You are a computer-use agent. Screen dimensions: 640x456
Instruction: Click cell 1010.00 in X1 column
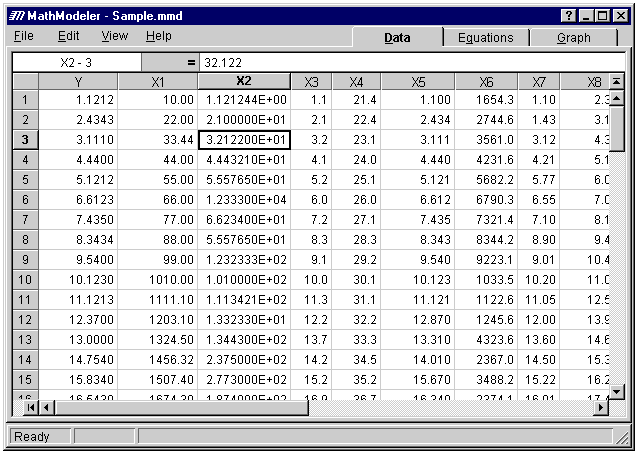click(x=158, y=280)
